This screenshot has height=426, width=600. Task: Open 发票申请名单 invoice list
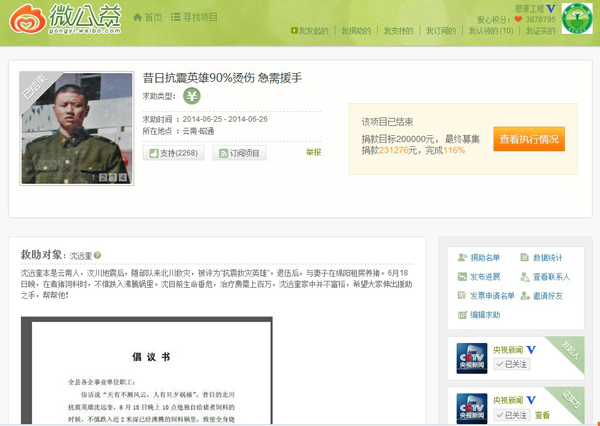click(x=486, y=296)
